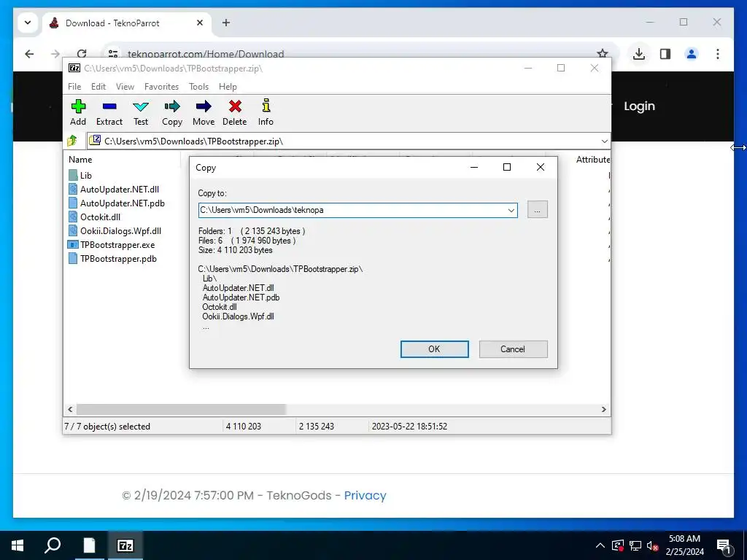This screenshot has height=560, width=747.
Task: Click the file icon in the taskbar
Action: pos(89,545)
